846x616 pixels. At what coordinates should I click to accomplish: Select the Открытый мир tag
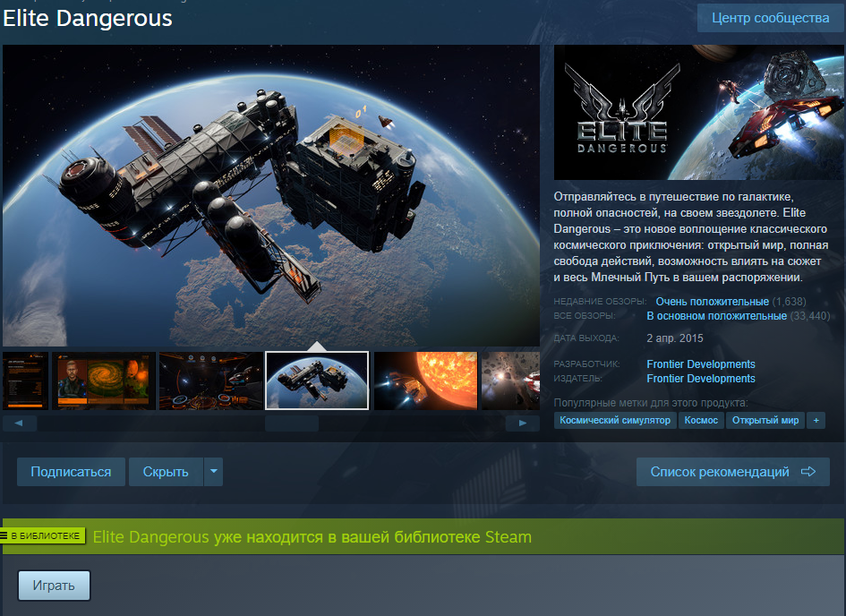point(765,420)
